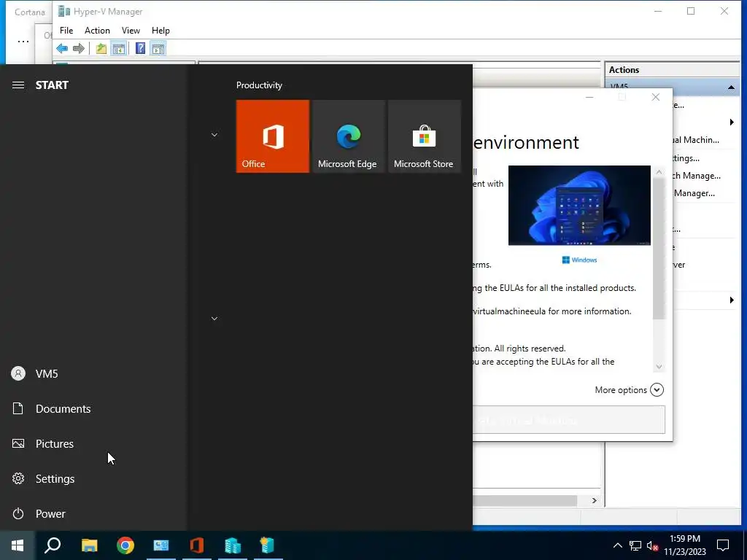
Task: Click the Forward arrow in Hyper-V toolbar
Action: point(79,48)
